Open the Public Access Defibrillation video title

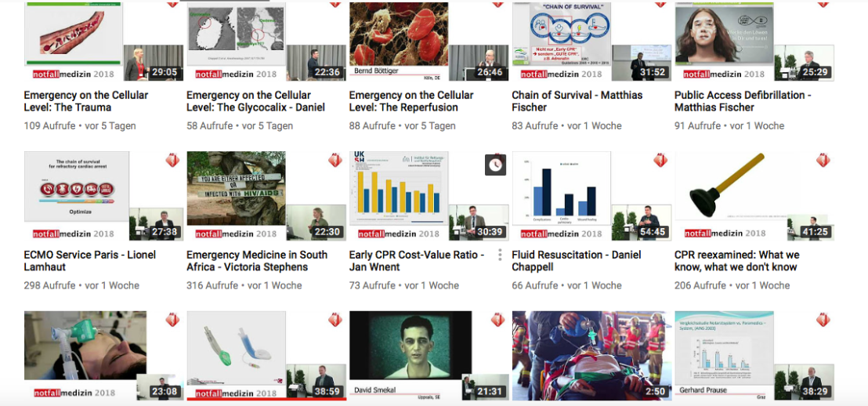pos(743,101)
